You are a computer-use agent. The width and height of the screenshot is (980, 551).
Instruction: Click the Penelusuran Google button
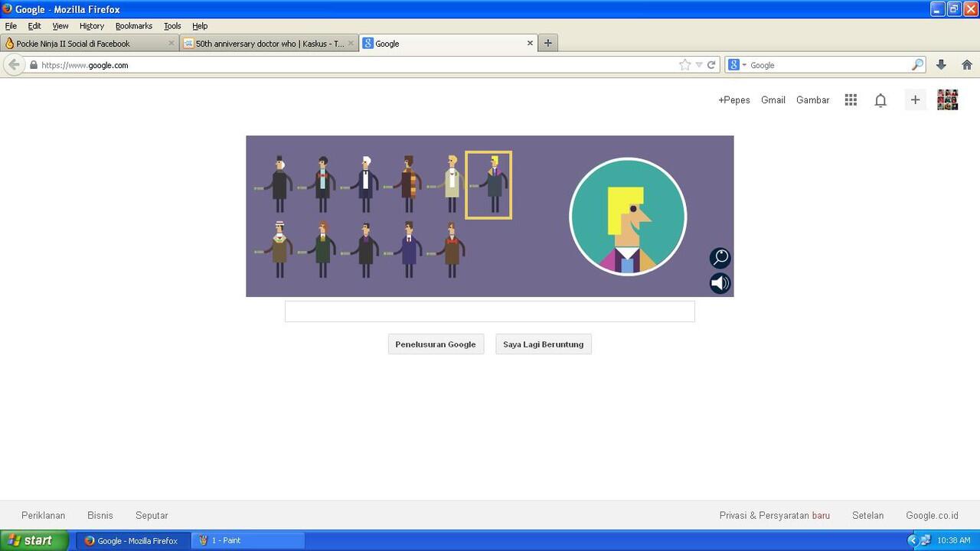[436, 344]
